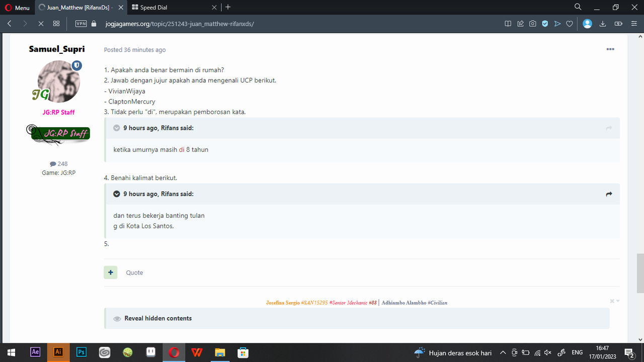The image size is (644, 362).
Task: Click the site security padlock icon
Action: (x=94, y=24)
